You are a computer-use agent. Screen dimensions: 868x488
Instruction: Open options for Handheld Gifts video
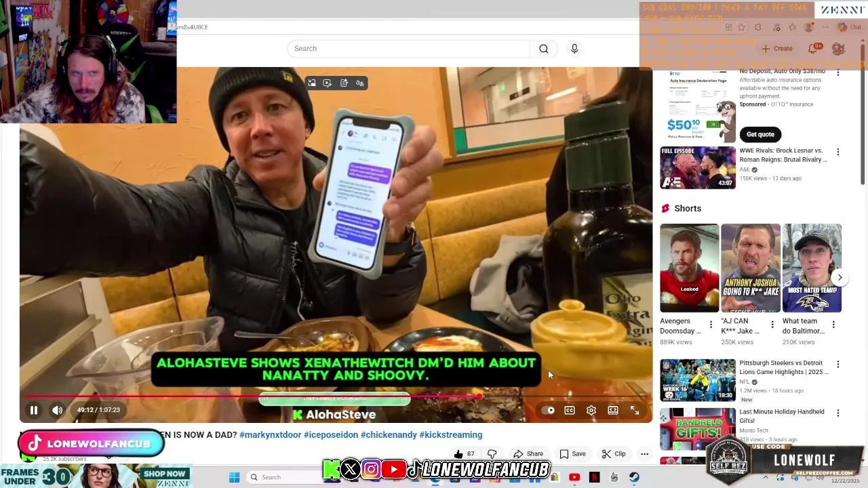click(838, 413)
